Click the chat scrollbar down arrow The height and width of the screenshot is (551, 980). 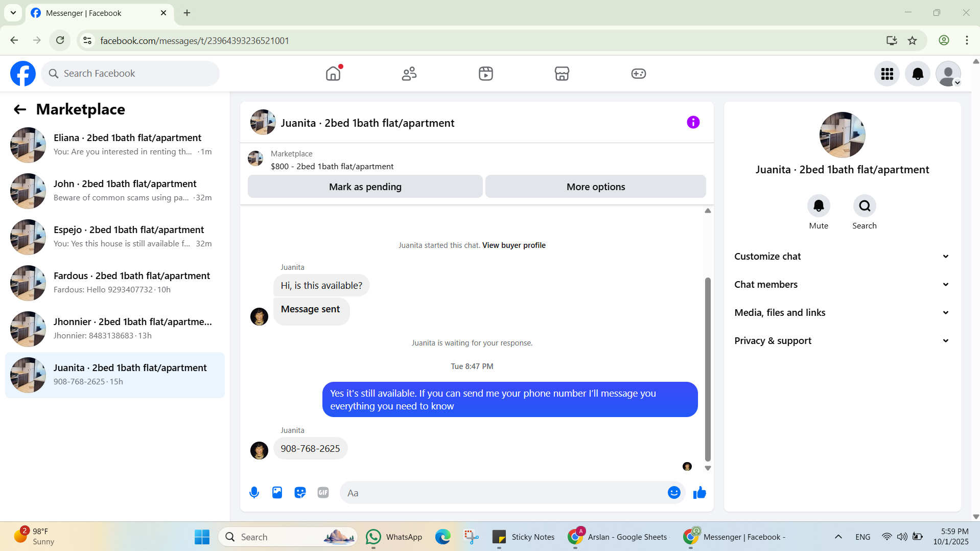708,468
